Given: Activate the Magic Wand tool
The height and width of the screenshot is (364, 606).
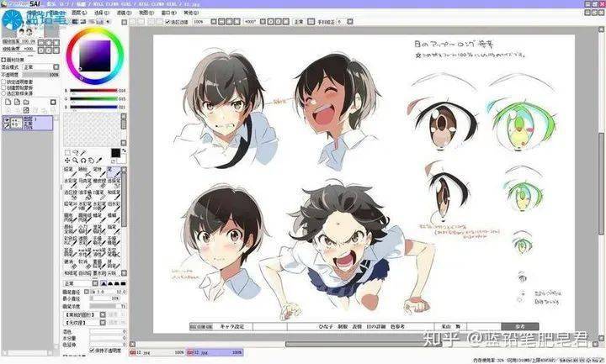Looking at the screenshot, I should pos(83,152).
